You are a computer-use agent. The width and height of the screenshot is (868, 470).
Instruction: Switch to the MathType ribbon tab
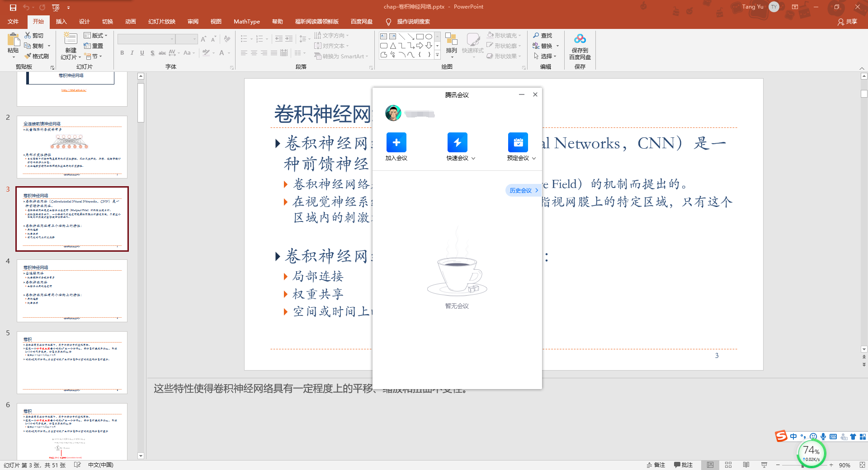(x=247, y=21)
